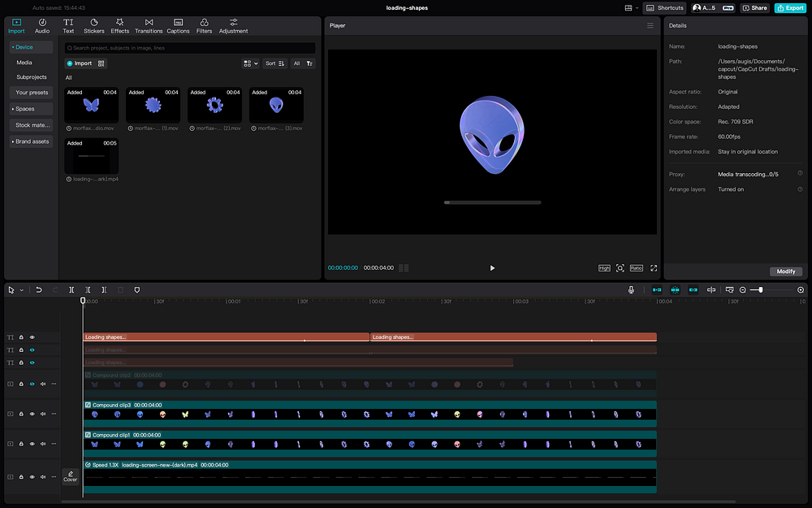812x508 pixels.
Task: Click the Modify button in Details
Action: click(786, 271)
